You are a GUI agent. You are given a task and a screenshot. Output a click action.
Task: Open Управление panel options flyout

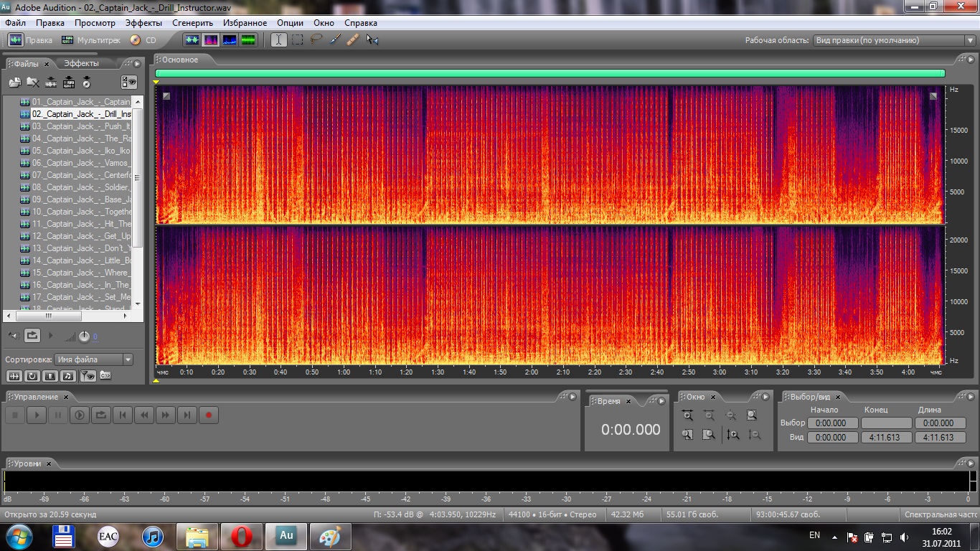573,396
